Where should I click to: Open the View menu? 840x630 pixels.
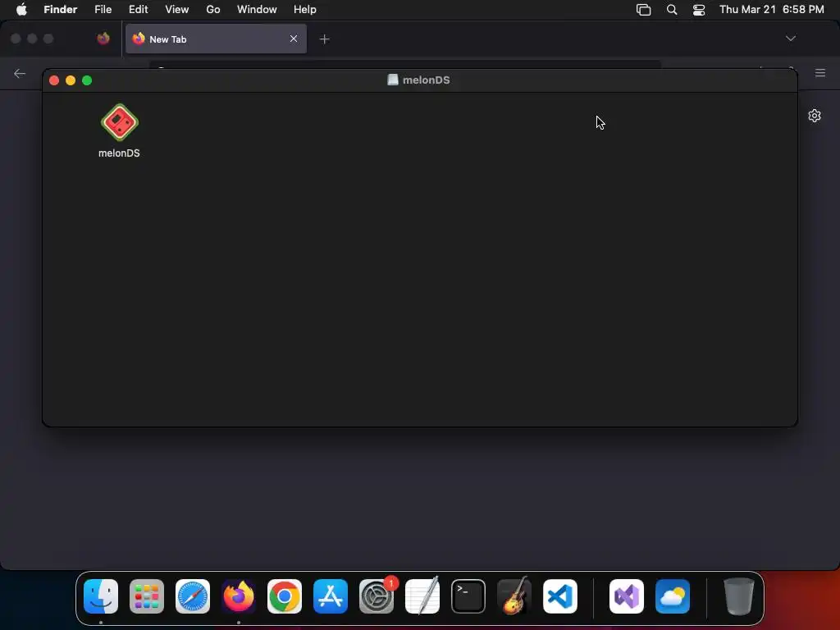(177, 9)
